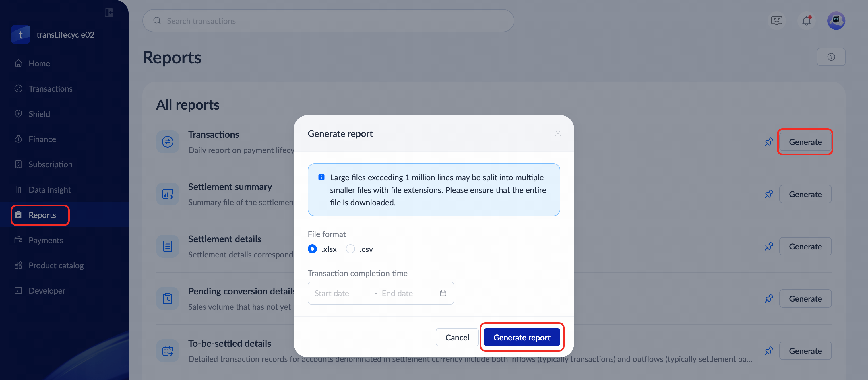
Task: Click the 'Settlement summary' report title
Action: pos(230,187)
